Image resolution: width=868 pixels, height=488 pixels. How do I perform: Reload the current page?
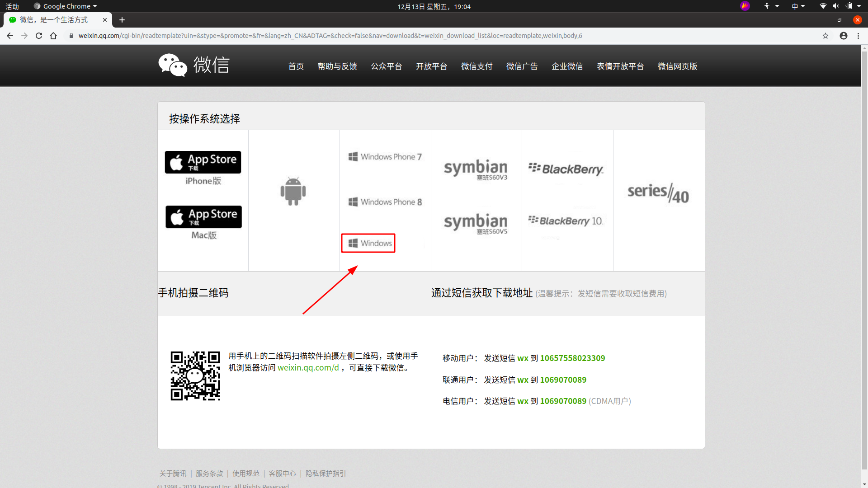[39, 36]
